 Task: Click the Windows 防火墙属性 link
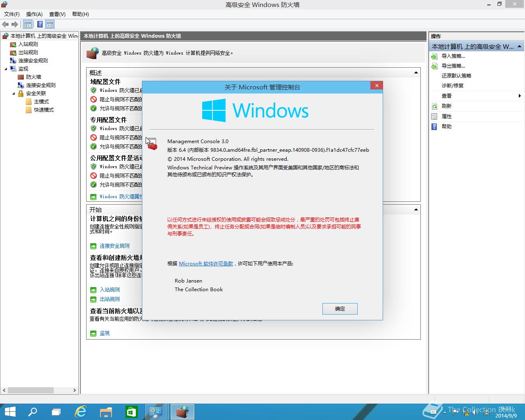pyautogui.click(x=121, y=196)
